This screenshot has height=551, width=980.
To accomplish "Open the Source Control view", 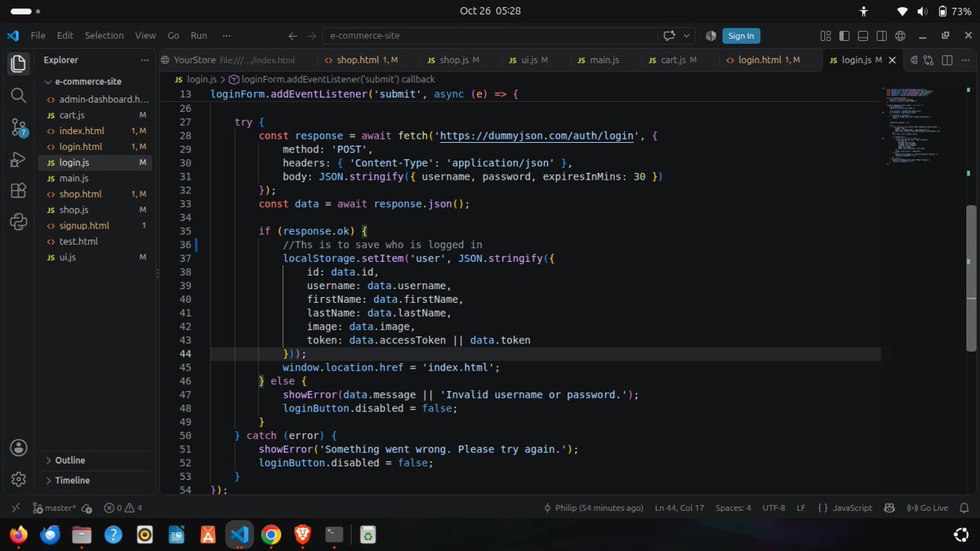I will click(18, 127).
